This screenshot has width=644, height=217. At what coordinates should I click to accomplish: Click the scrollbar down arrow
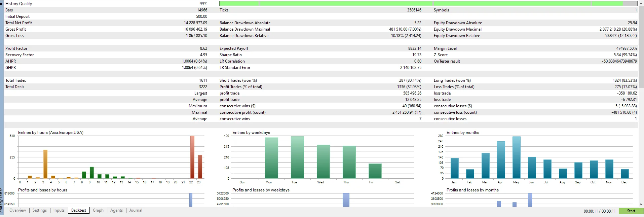point(641,204)
